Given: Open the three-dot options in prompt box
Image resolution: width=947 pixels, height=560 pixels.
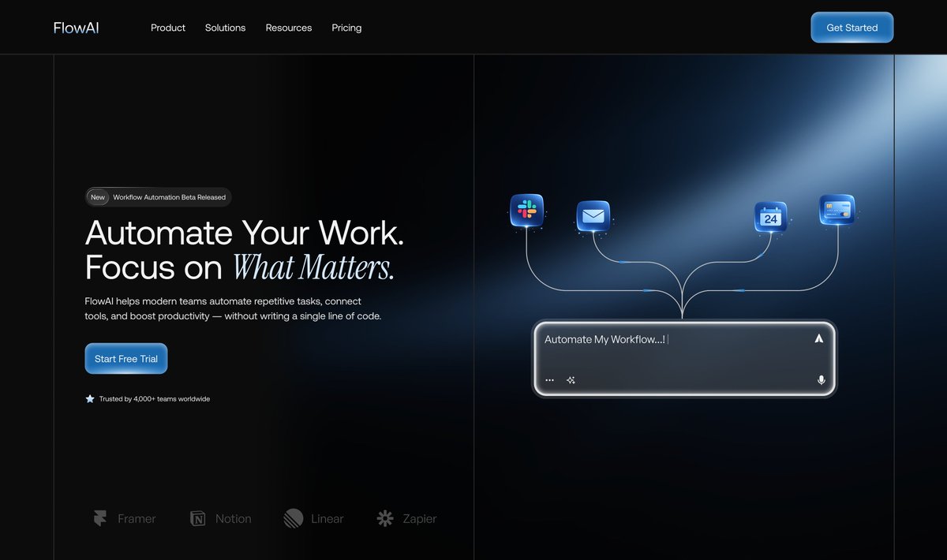Looking at the screenshot, I should click(549, 380).
